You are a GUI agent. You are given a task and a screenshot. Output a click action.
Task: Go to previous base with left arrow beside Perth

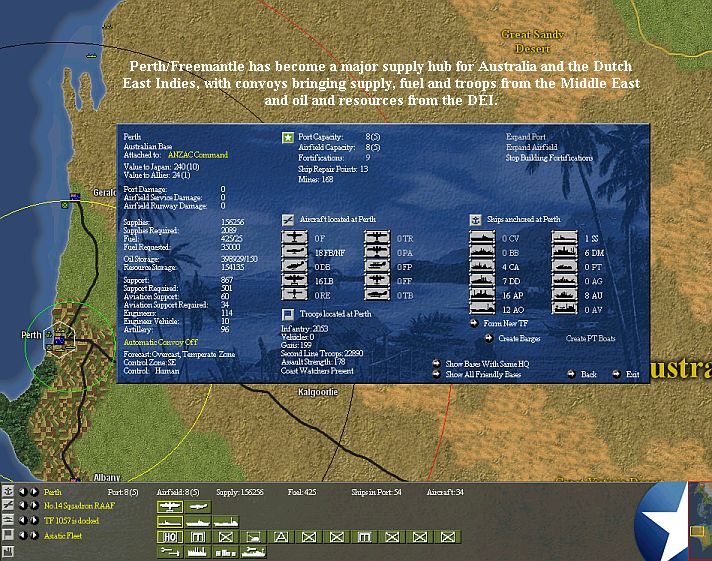tap(22, 491)
